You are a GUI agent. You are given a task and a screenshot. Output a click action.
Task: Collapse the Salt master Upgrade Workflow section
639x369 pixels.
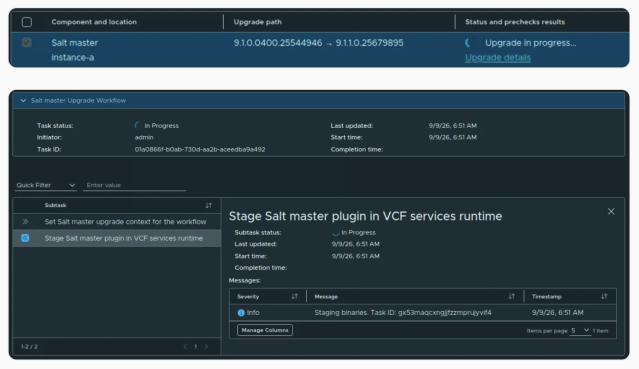point(23,100)
